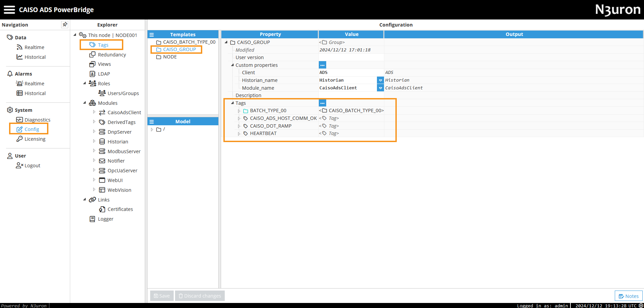Click the User person icon

point(10,156)
